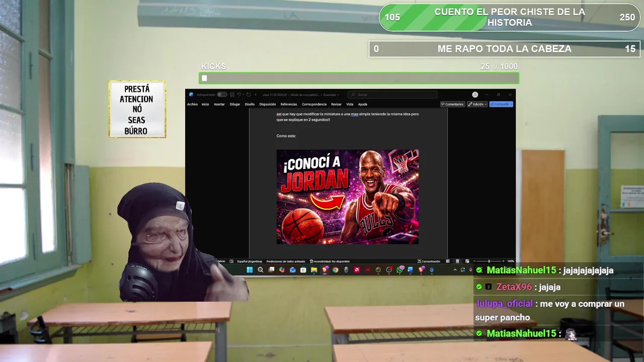
Task: Click the Word icon on the taskbar
Action: (x=410, y=269)
